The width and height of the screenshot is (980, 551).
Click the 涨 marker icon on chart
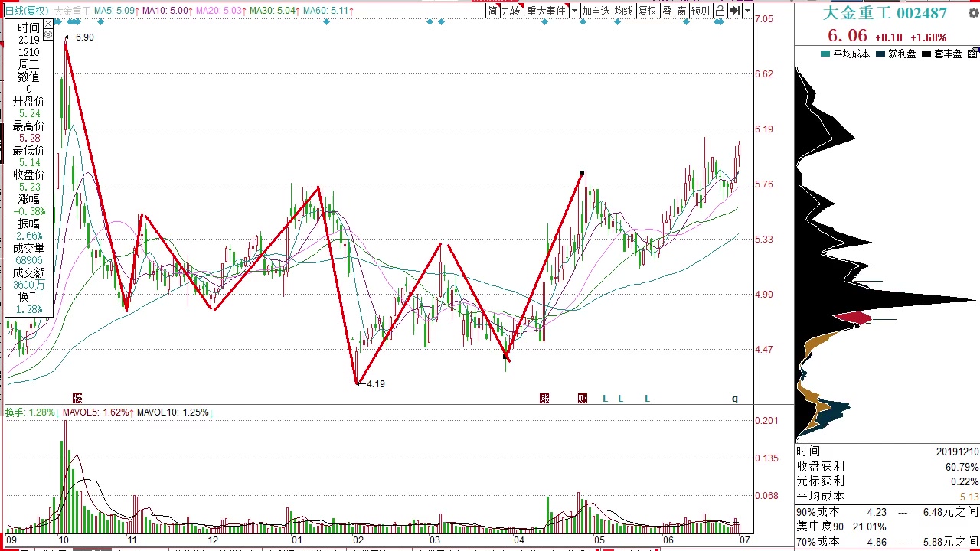[544, 398]
